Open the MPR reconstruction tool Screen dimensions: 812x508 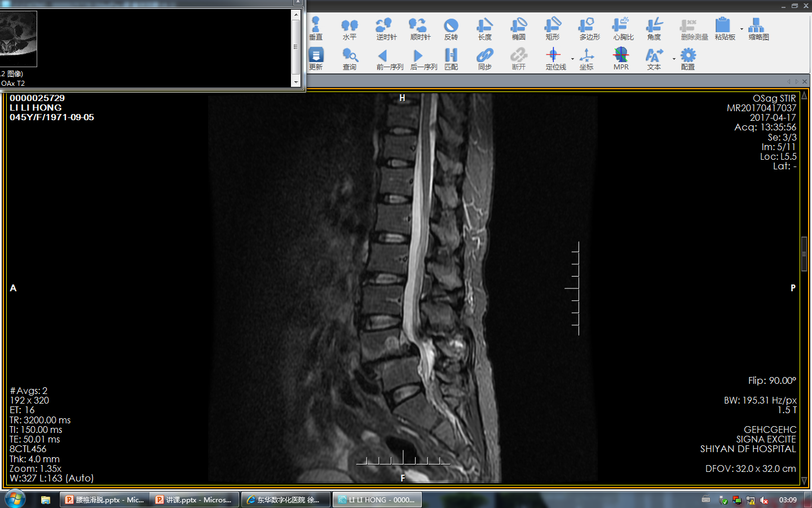tap(621, 59)
